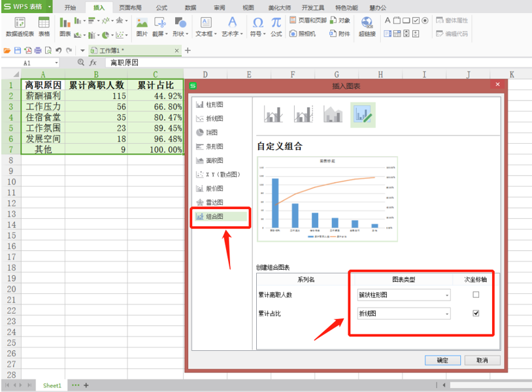This screenshot has width=532, height=392.
Task: Open print preview from the quick toolbar
Action: coord(48,50)
